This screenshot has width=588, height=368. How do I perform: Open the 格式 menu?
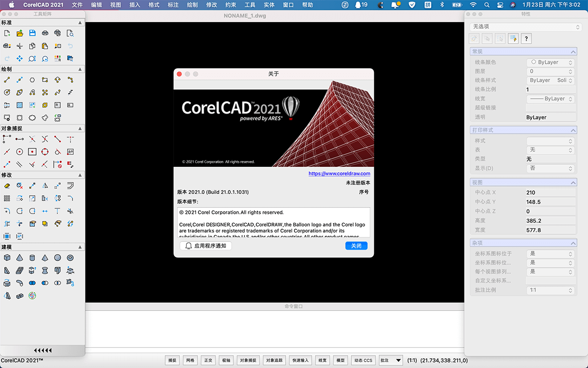point(154,5)
